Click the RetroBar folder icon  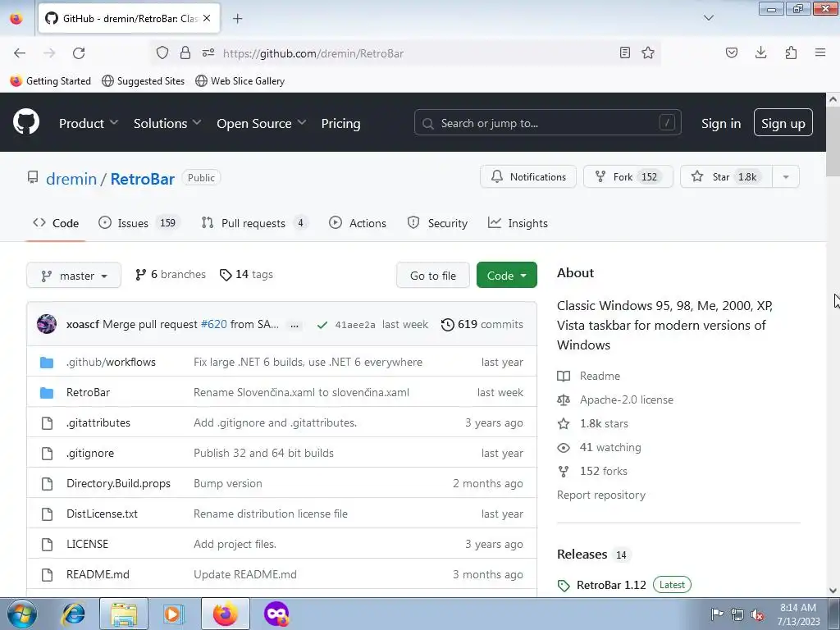[x=47, y=393]
